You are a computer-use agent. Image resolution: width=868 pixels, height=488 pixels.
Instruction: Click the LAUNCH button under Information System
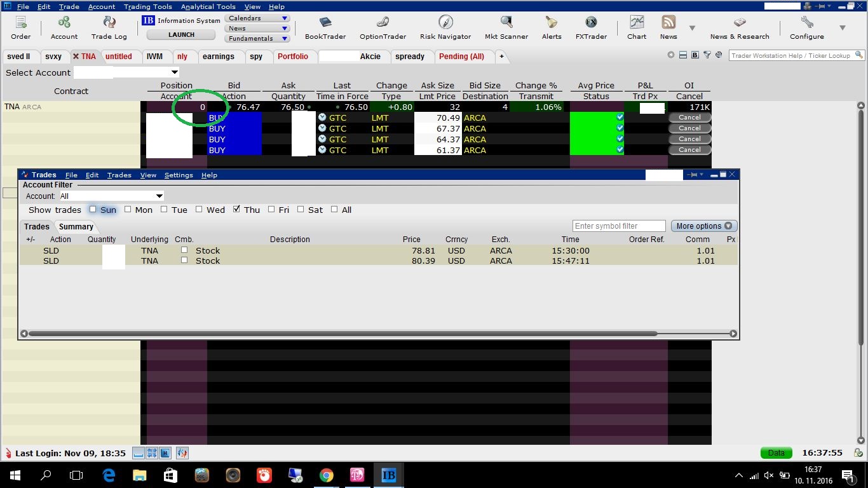[181, 35]
